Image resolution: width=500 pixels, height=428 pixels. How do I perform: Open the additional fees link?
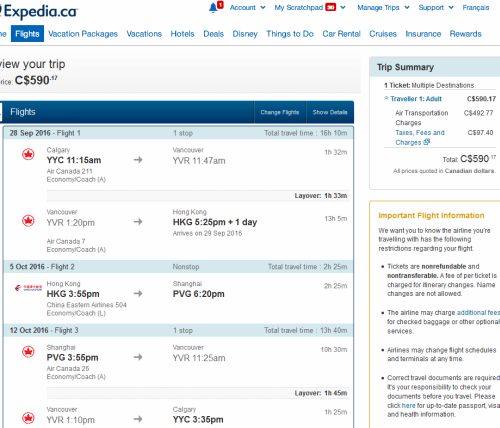(478, 313)
